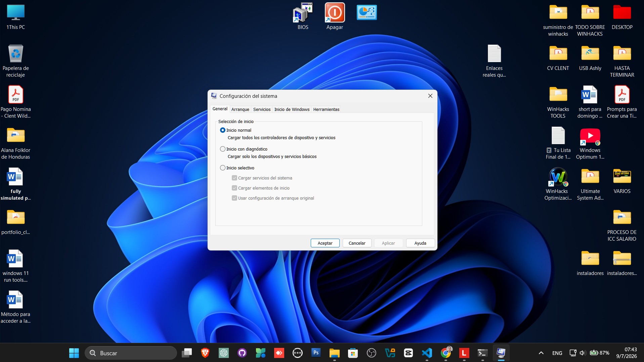Select the USB Ashly folder
The height and width of the screenshot is (362, 644).
point(590,58)
